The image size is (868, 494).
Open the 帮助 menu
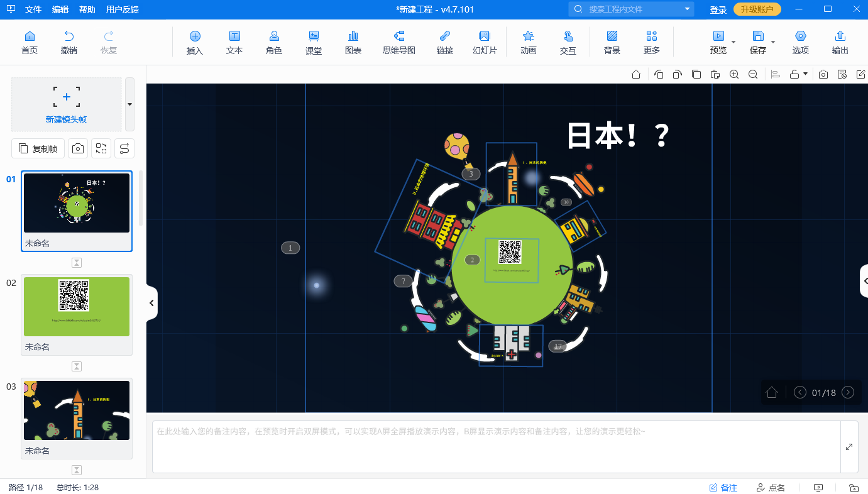(x=87, y=9)
